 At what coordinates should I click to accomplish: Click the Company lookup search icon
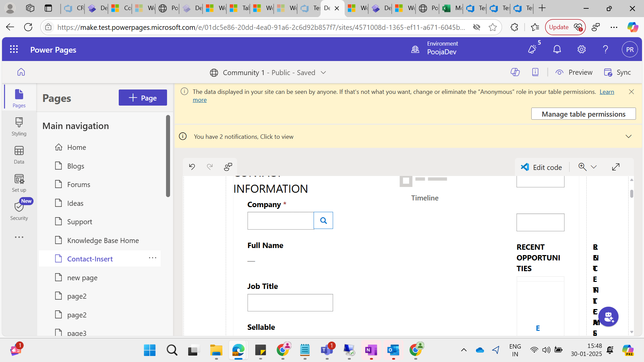pos(323,221)
